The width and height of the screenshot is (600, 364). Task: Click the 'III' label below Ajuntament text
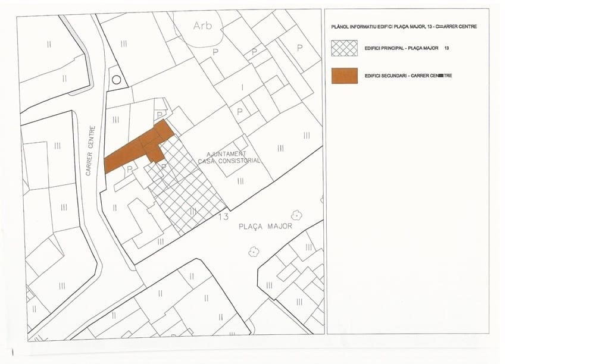(x=240, y=180)
